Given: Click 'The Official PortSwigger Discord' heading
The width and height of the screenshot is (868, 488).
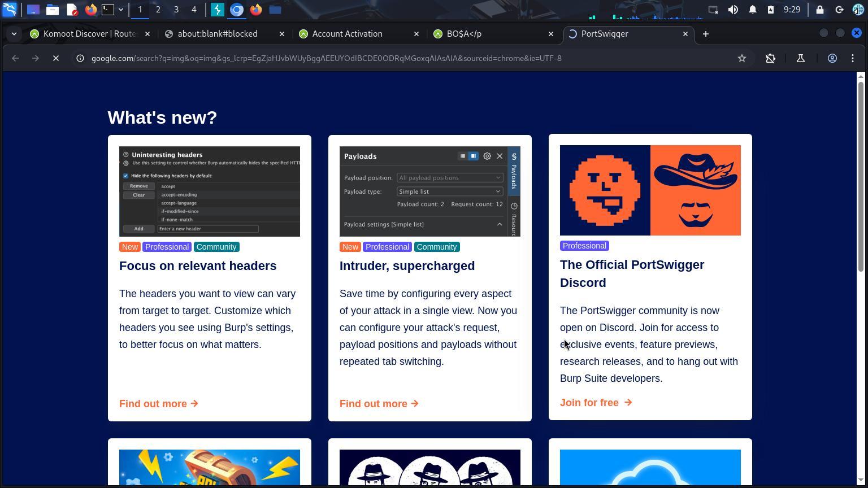Looking at the screenshot, I should 632,273.
